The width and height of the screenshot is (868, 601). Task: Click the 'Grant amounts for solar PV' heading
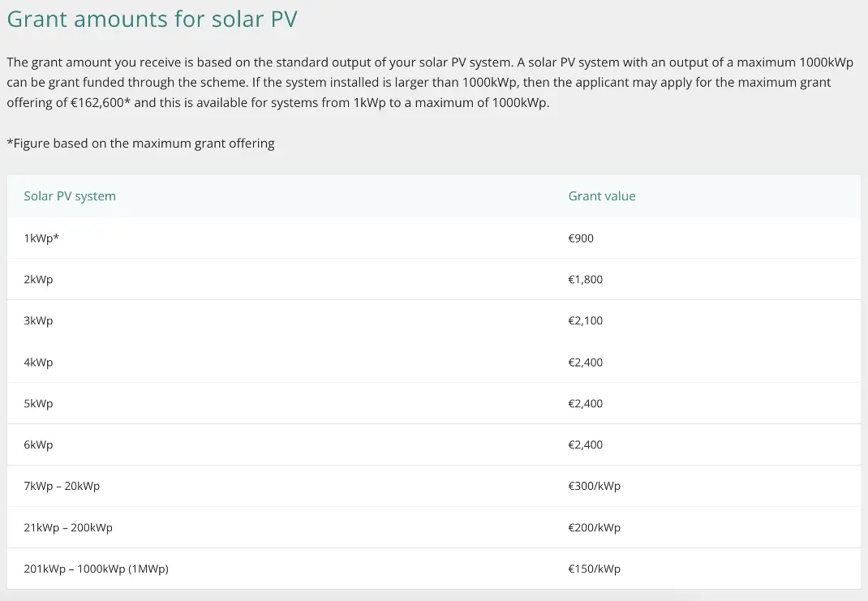(152, 19)
